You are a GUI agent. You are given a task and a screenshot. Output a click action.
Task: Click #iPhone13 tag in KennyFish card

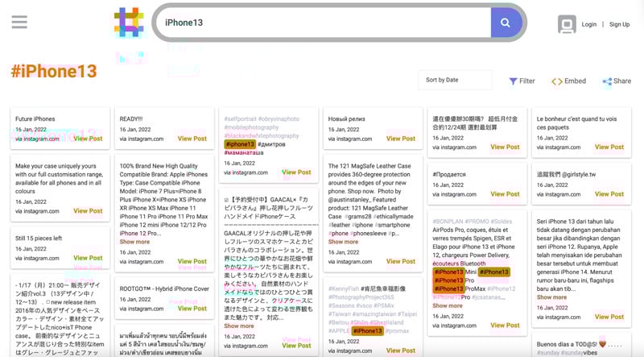[x=368, y=331]
